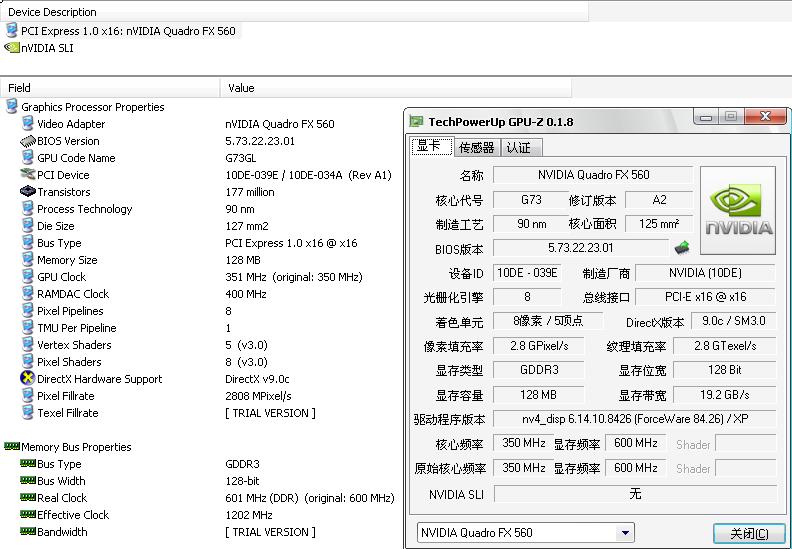Image resolution: width=792 pixels, height=549 pixels.
Task: Select the '1202 MHz' effective clock value
Action: pyautogui.click(x=249, y=515)
